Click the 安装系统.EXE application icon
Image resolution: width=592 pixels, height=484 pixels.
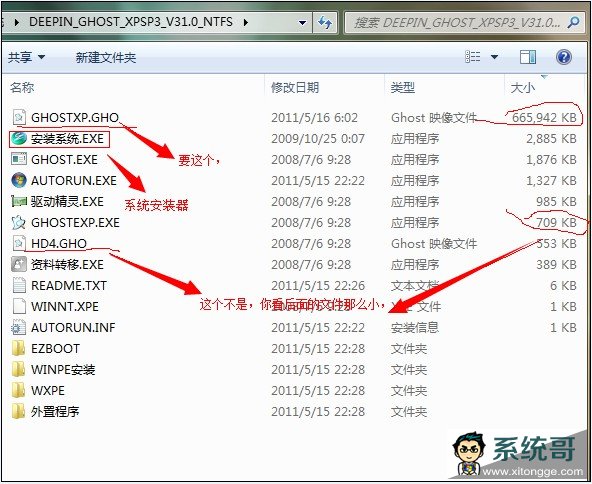[19, 139]
